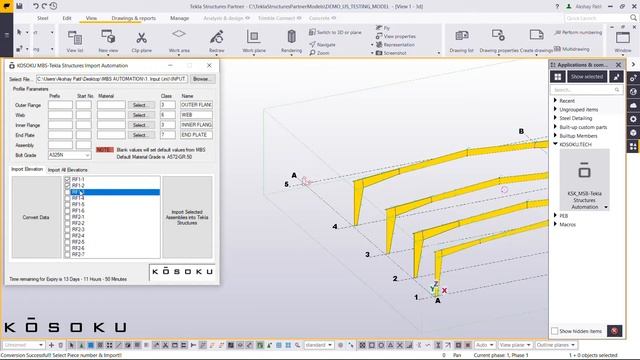This screenshot has height=360, width=640.
Task: Open the View list tool
Action: [x=75, y=41]
